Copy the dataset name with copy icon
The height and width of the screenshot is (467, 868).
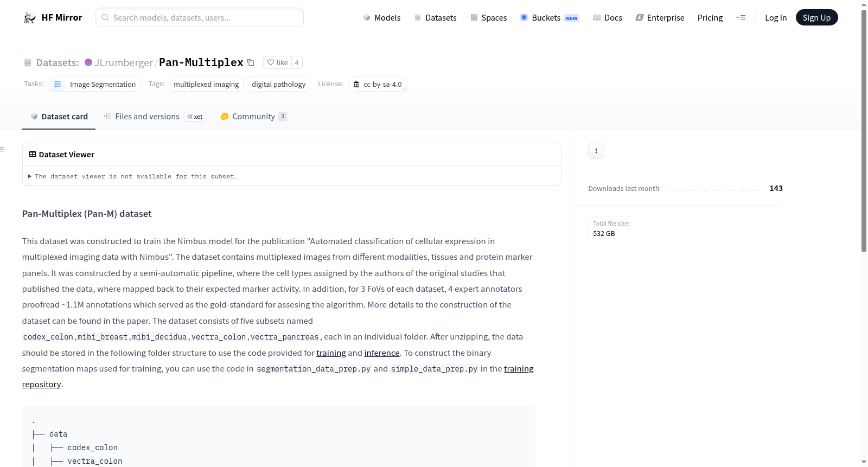(x=251, y=62)
